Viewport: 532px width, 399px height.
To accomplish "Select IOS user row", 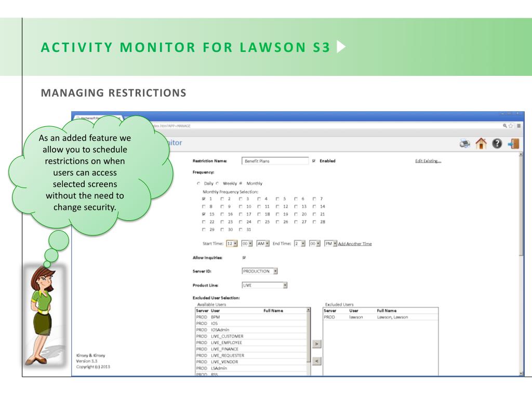I will pyautogui.click(x=251, y=324).
